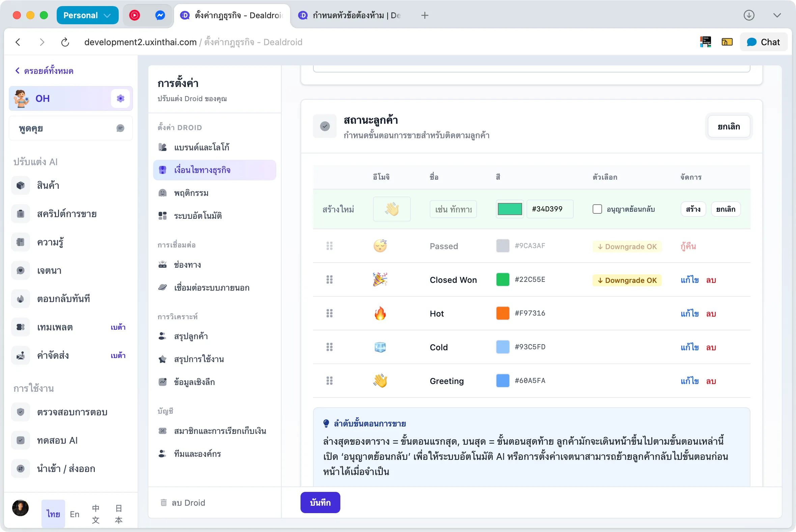
Task: Enable the อนุญาตย้อนกลับ checkbox
Action: [597, 209]
